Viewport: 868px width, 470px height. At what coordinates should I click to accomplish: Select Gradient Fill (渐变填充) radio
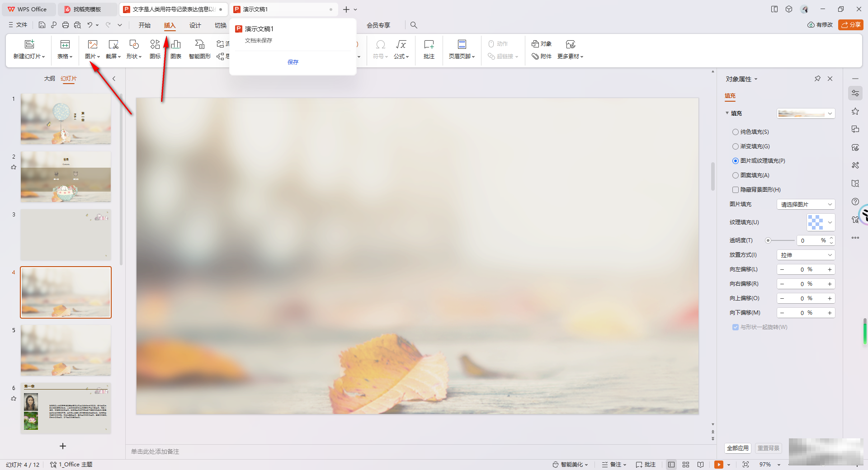pos(736,146)
